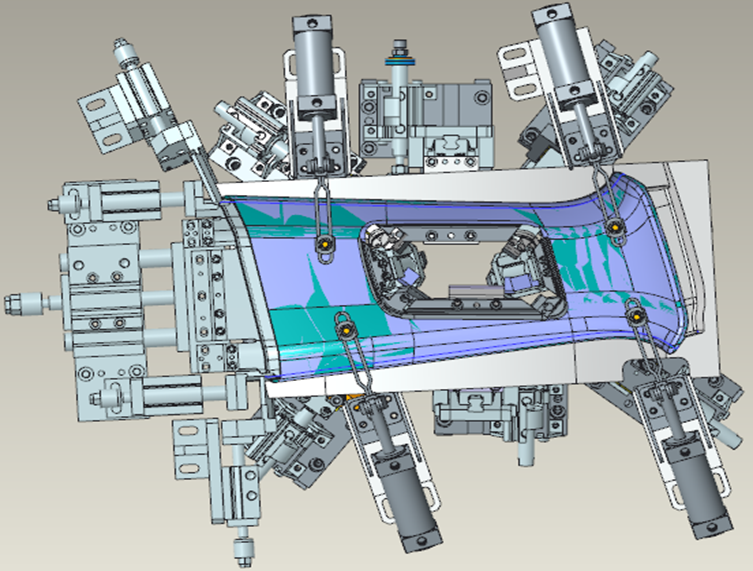The image size is (753, 571).
Task: Click the orange clamp pin on lower-left hook
Action: 346,329
